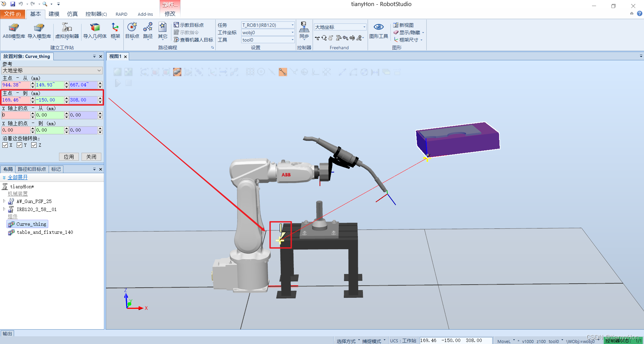The image size is (644, 344).
Task: Open the 控制器 (Controller) ribbon tab
Action: (96, 14)
